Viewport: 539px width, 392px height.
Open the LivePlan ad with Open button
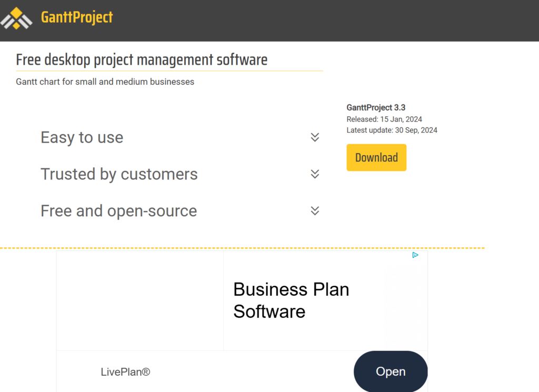click(391, 371)
